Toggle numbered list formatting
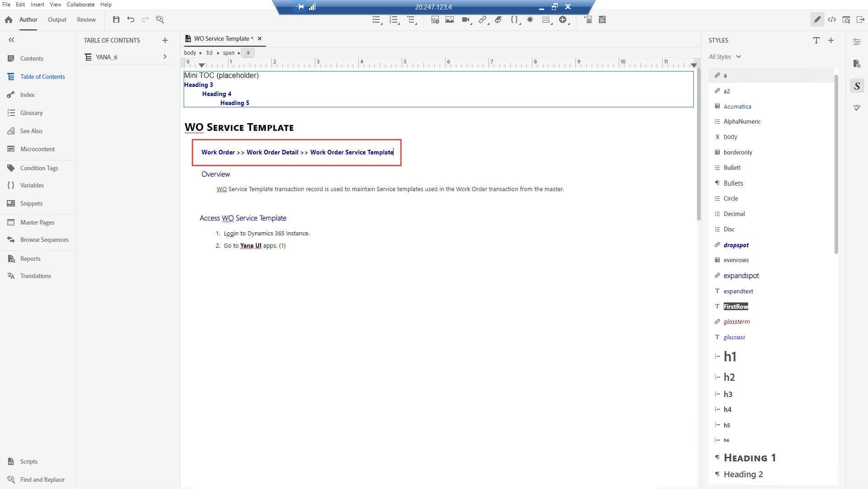This screenshot has width=868, height=489. click(x=394, y=20)
